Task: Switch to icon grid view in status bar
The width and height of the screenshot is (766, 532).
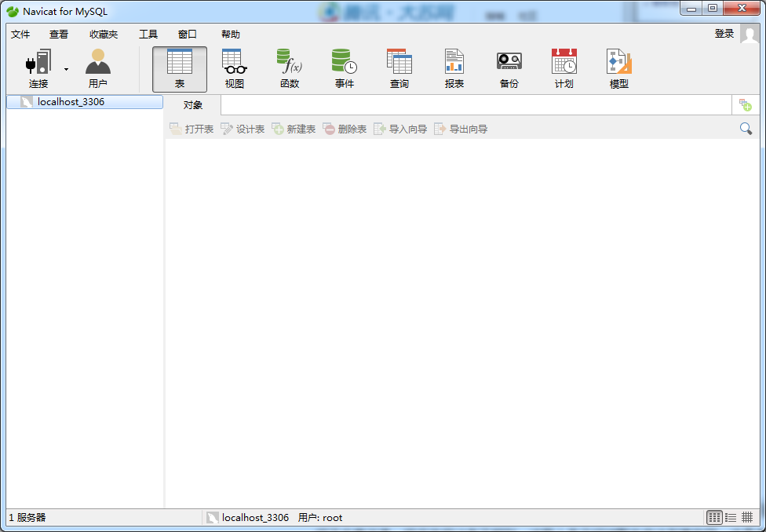Action: point(714,517)
